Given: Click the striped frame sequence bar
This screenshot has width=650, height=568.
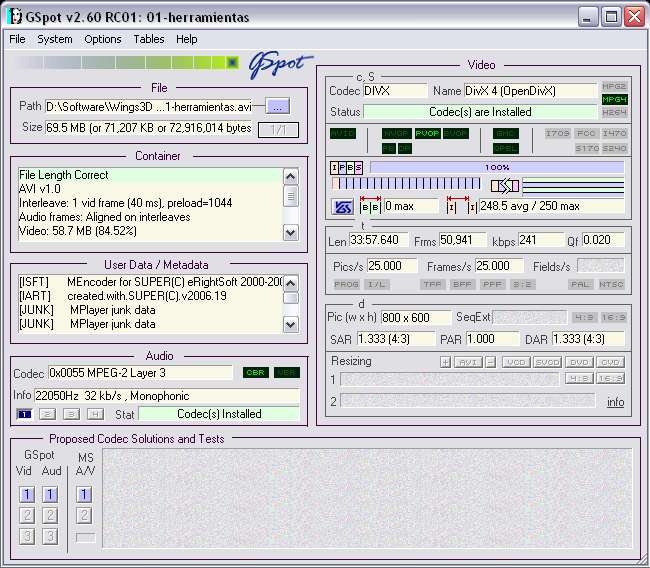Looking at the screenshot, I should (x=406, y=184).
